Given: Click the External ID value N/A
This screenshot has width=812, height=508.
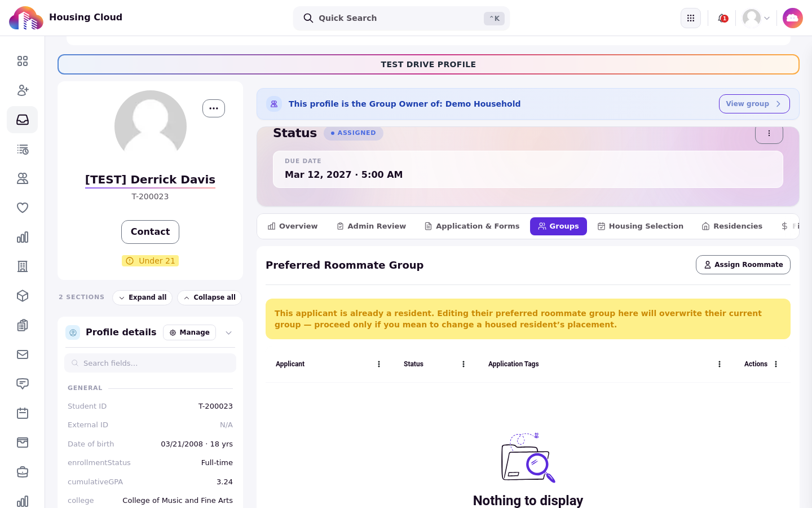Looking at the screenshot, I should coord(226,425).
